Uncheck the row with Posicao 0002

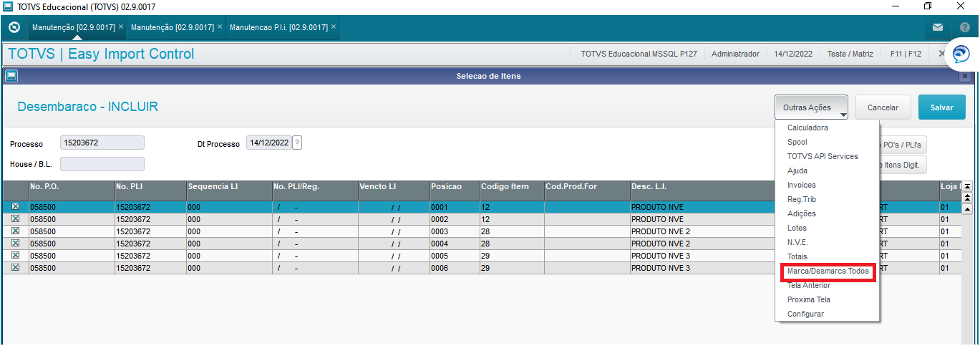point(15,219)
